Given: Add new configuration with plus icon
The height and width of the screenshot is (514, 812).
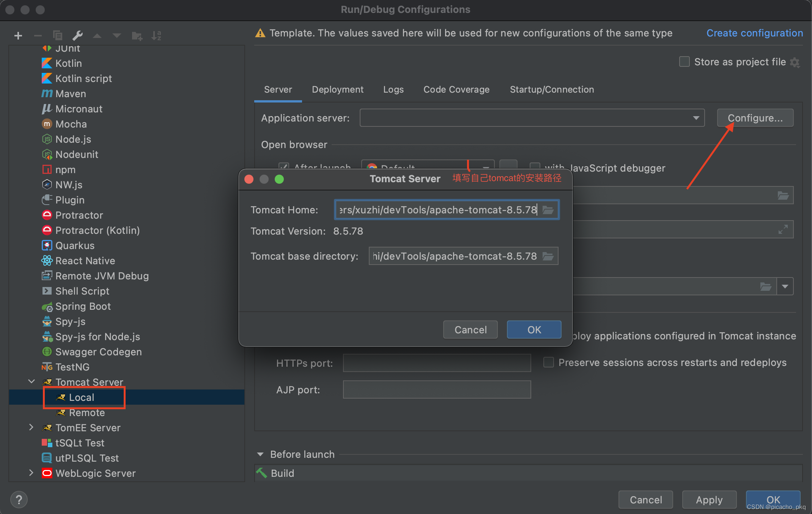Looking at the screenshot, I should (18, 36).
